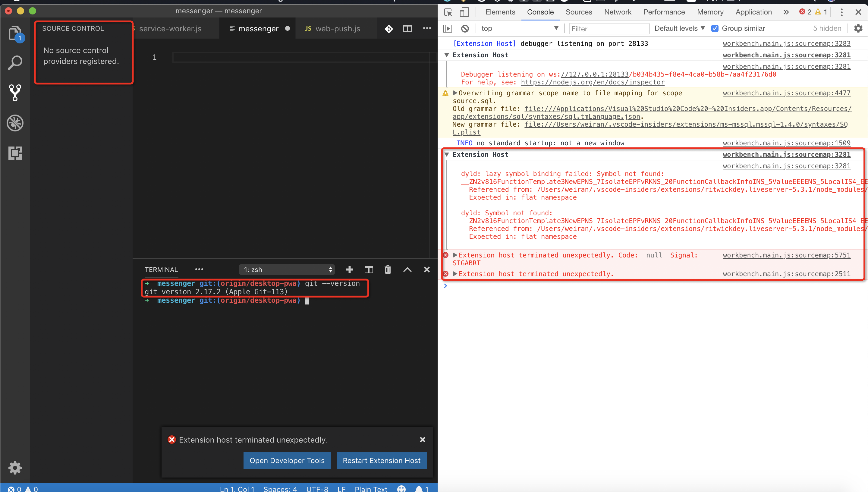The height and width of the screenshot is (492, 868).
Task: Click inside the console Filter field
Action: 609,28
